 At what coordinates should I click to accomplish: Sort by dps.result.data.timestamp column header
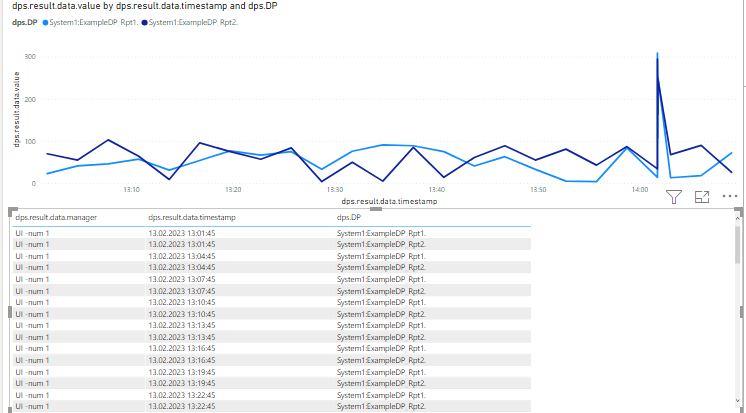pos(190,217)
